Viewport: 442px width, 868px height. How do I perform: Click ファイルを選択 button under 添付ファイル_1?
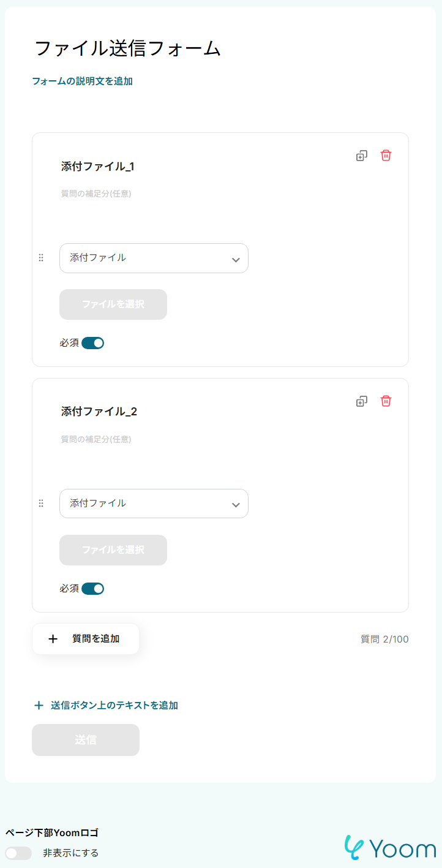[x=113, y=304]
